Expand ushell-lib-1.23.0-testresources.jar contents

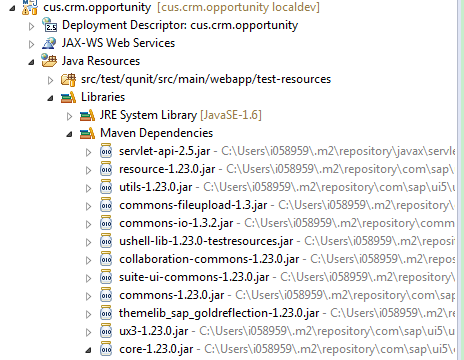[x=88, y=242]
